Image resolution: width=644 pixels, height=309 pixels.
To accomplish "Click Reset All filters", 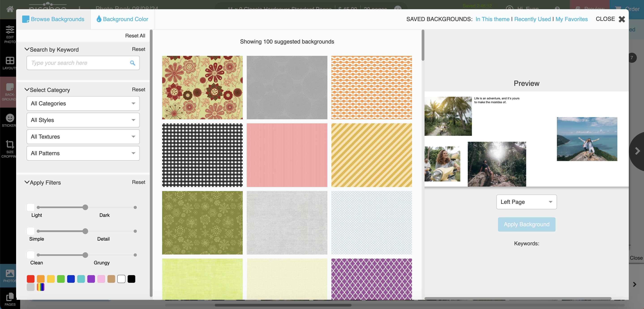I will 135,36.
